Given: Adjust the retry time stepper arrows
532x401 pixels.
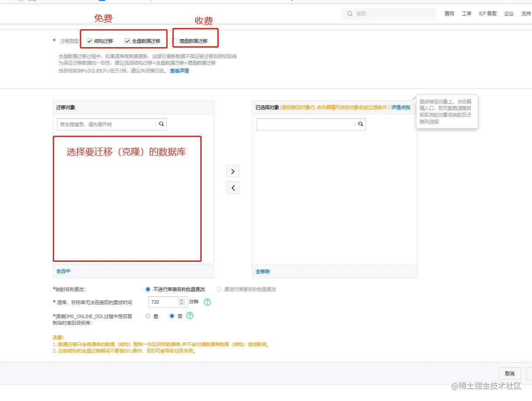Looking at the screenshot, I should coord(182,302).
